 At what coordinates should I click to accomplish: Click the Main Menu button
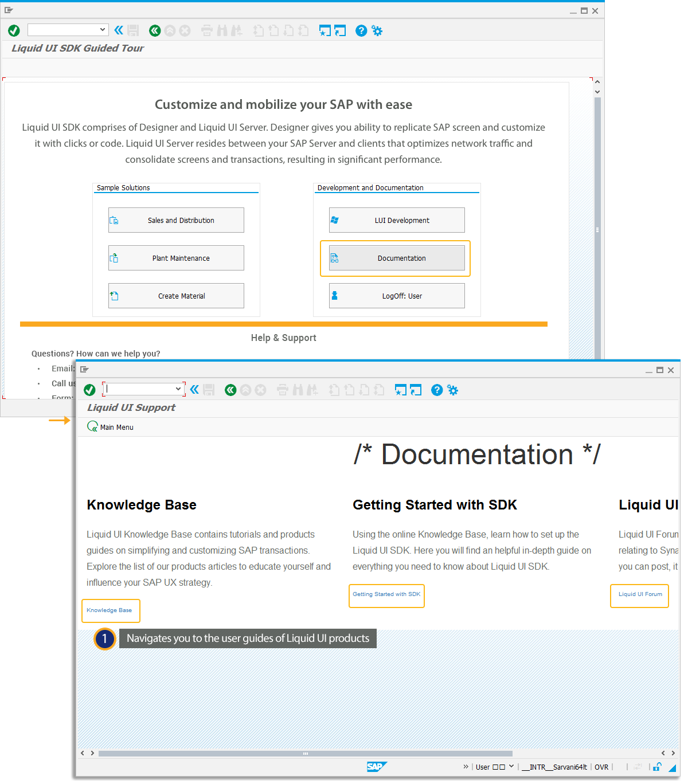[110, 427]
